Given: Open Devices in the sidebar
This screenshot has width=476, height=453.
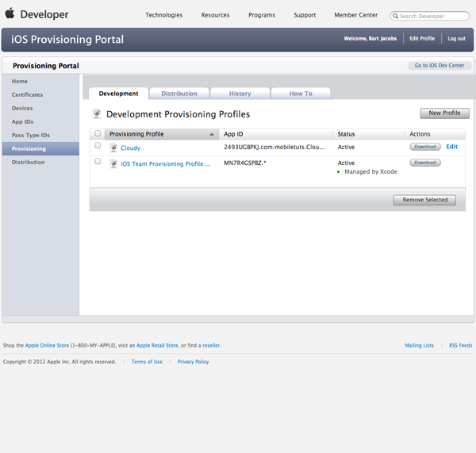Looking at the screenshot, I should [x=22, y=109].
